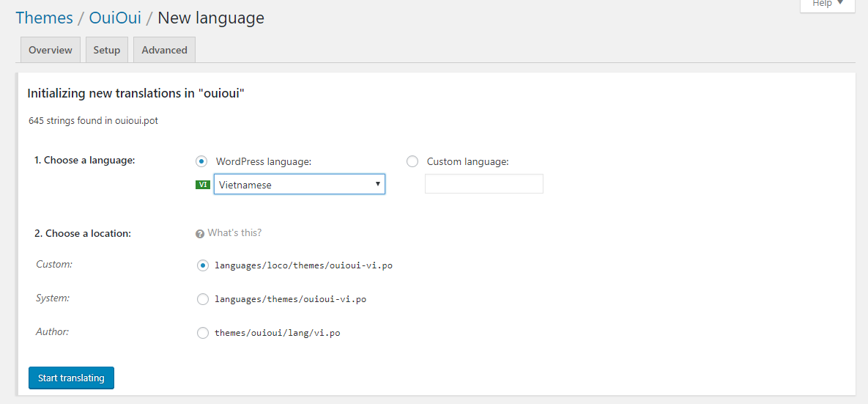Click the themes/ouioui/lang/vi.po path text

tap(278, 333)
